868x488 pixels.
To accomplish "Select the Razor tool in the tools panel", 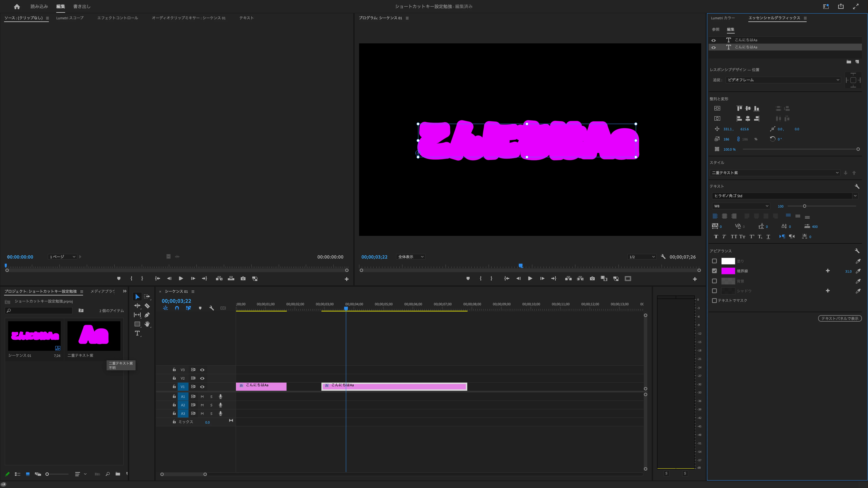I will pyautogui.click(x=147, y=306).
